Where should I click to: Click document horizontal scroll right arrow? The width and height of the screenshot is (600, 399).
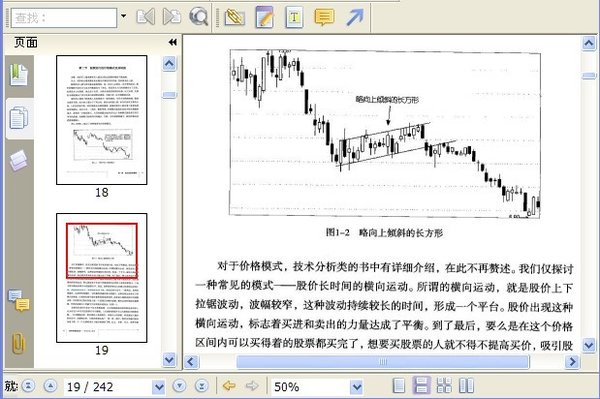(572, 362)
